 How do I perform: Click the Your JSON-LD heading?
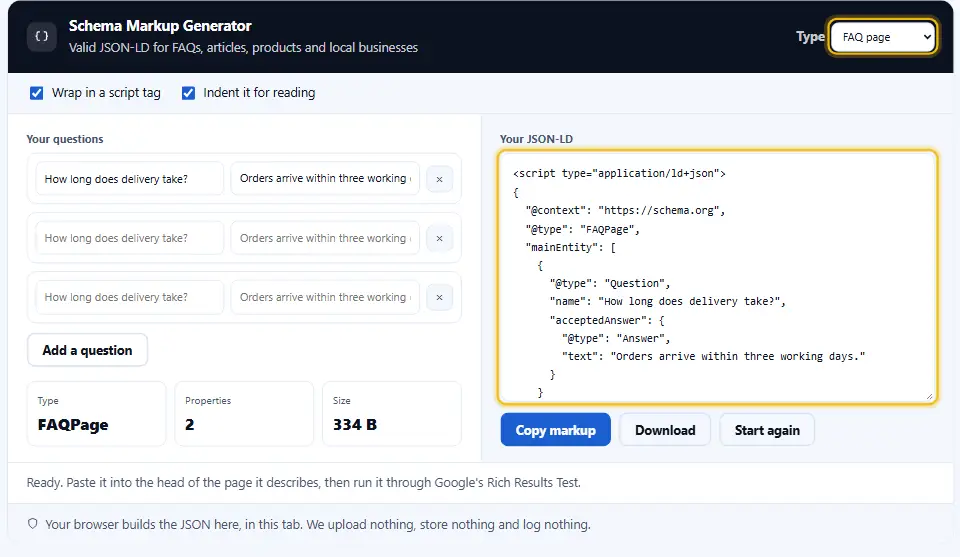(x=536, y=139)
